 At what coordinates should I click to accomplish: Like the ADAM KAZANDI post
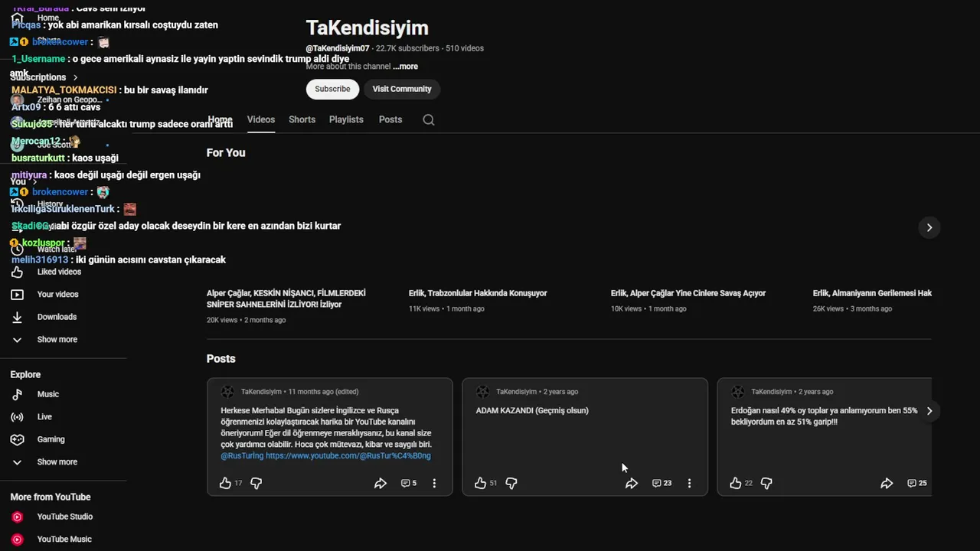[x=480, y=483]
